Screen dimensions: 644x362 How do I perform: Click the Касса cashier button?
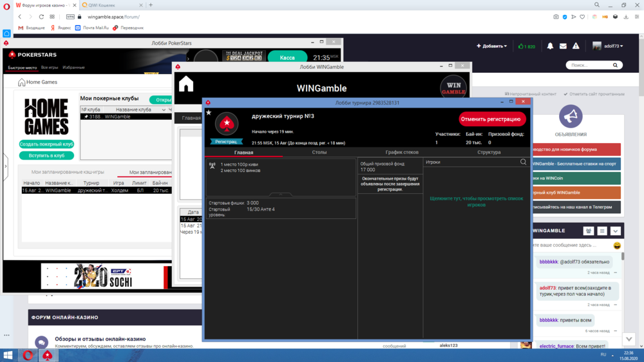(287, 58)
